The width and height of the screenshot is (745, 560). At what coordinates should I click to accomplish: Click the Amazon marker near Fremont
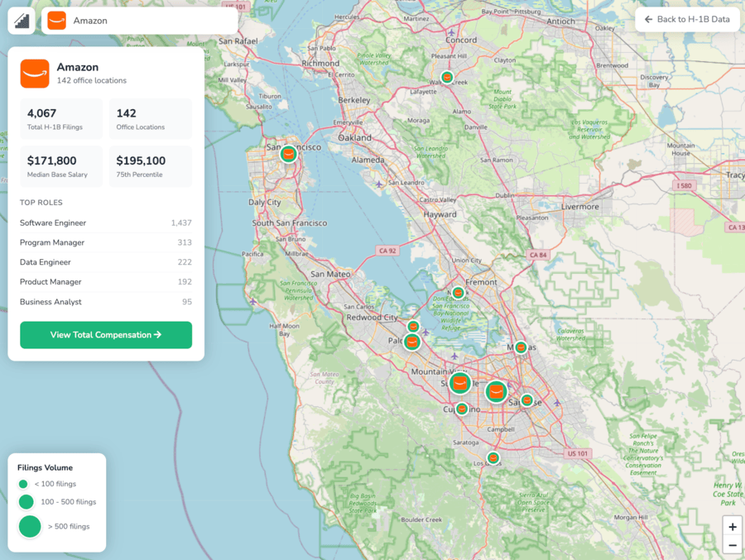pyautogui.click(x=458, y=292)
